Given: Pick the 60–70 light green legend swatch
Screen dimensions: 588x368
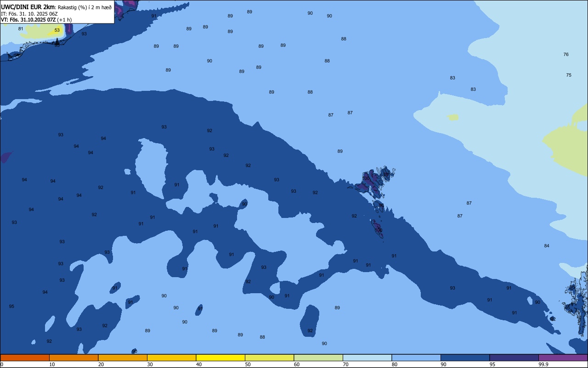Looking at the screenshot, I should click(x=318, y=357).
